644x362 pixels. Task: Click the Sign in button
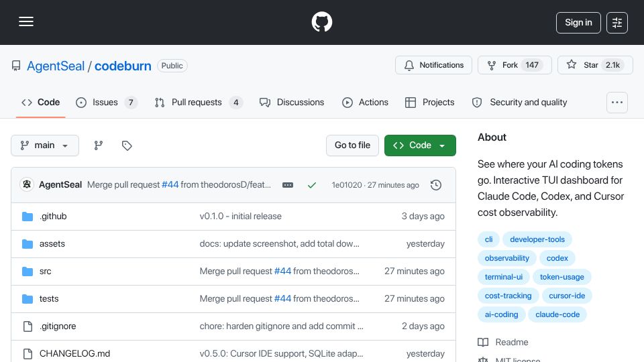point(578,23)
